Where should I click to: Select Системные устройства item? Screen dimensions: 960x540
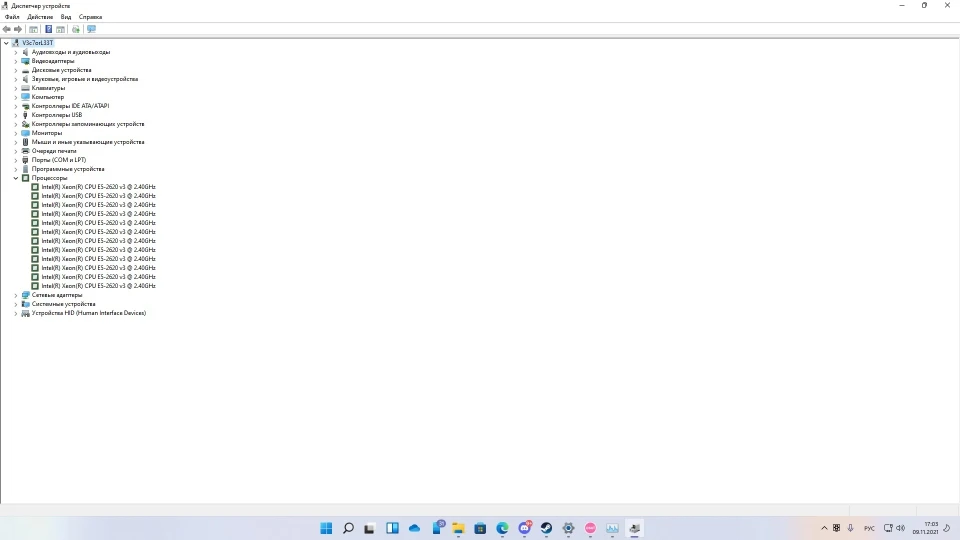click(64, 304)
